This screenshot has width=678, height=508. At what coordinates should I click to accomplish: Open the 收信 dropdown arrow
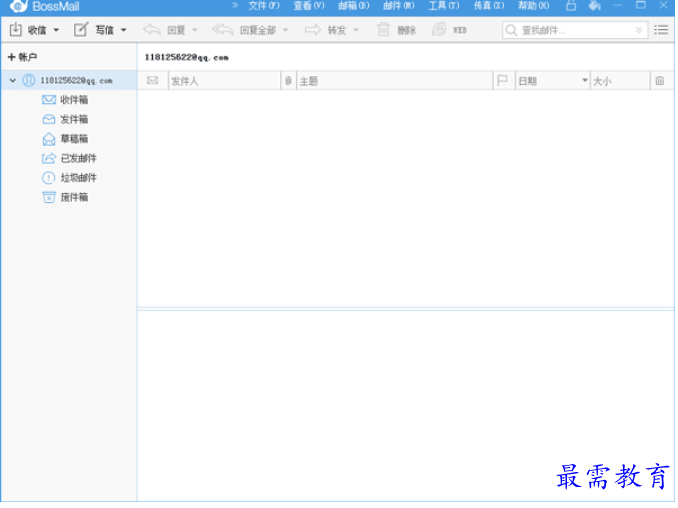tap(56, 30)
